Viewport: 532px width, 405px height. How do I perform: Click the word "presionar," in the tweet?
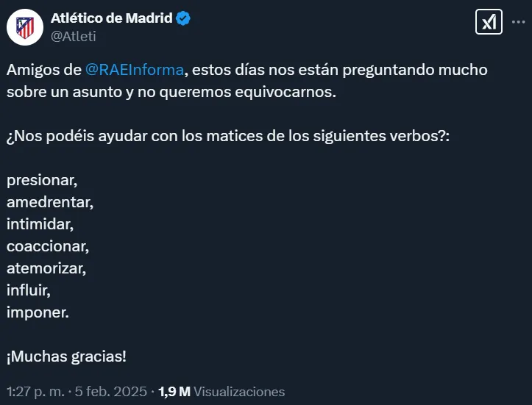[x=41, y=179]
